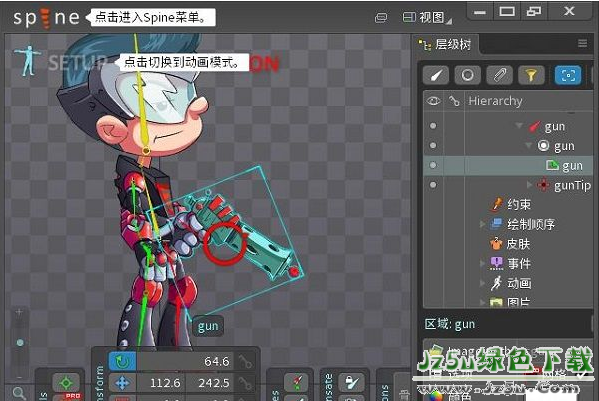
Task: Click the SETUP mode label
Action: point(77,62)
